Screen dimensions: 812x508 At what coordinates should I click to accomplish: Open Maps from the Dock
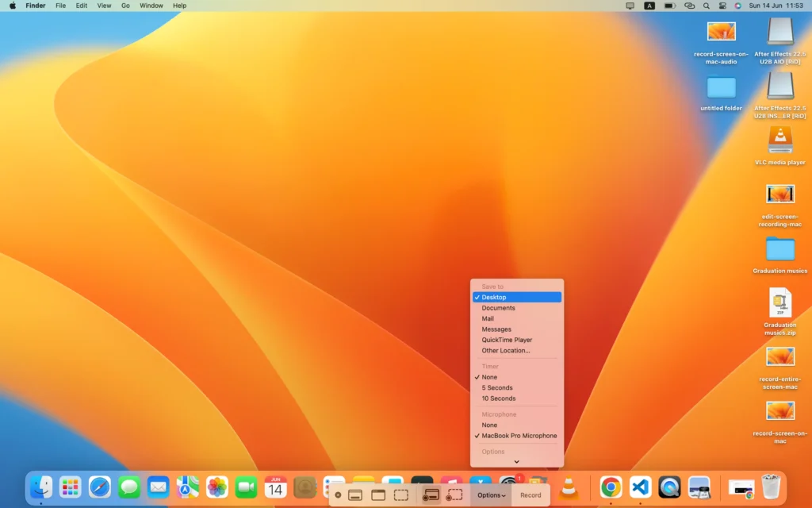[x=187, y=487]
